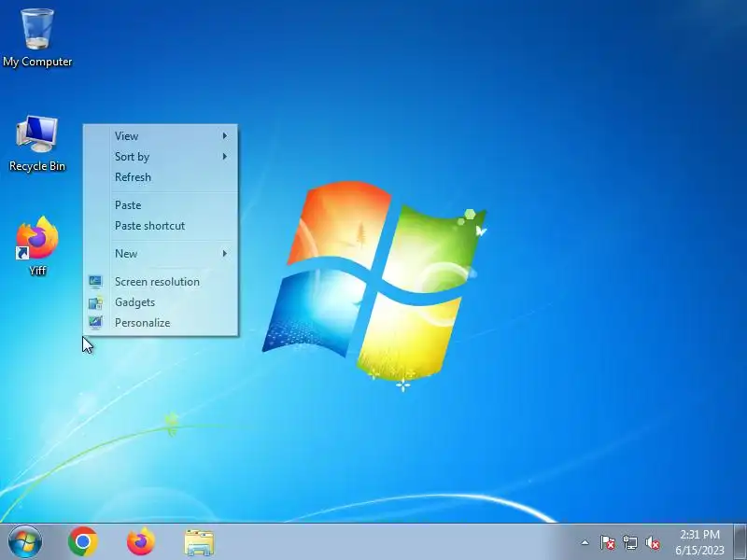Launch Firefox from the taskbar
The height and width of the screenshot is (560, 747).
tap(141, 542)
